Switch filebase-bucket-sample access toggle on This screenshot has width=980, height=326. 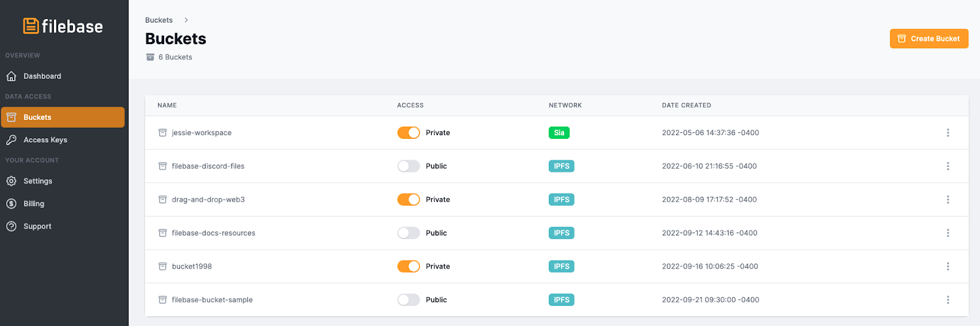pos(409,300)
